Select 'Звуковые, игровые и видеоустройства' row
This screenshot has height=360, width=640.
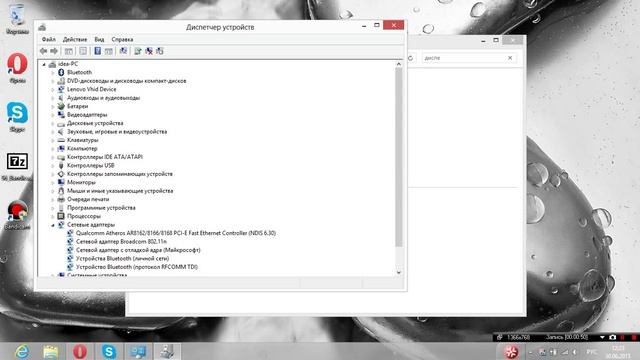pyautogui.click(x=117, y=132)
